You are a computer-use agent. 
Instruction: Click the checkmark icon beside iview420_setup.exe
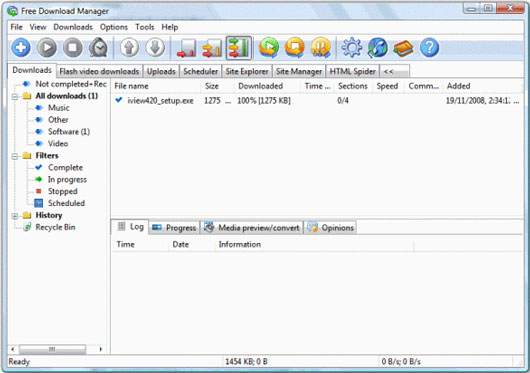[119, 100]
